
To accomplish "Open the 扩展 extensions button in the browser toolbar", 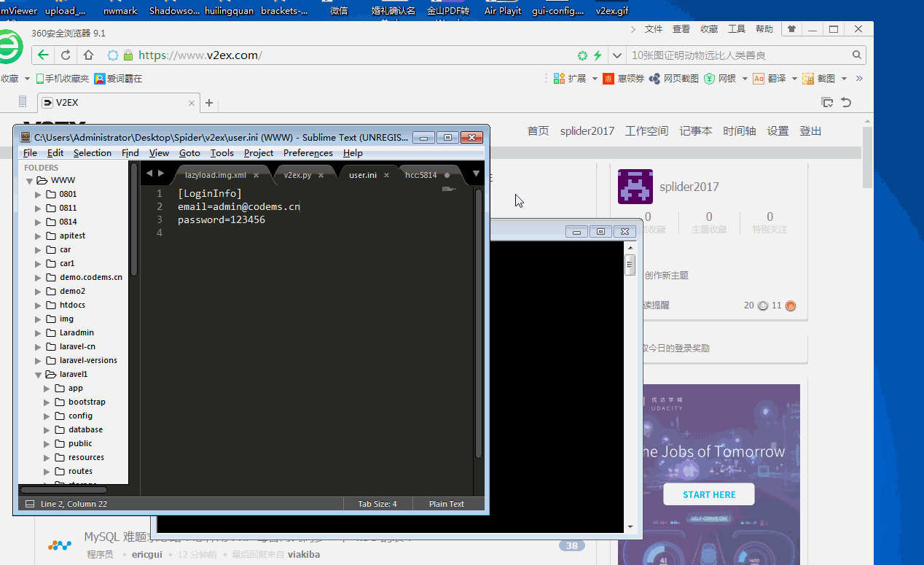I will [570, 79].
